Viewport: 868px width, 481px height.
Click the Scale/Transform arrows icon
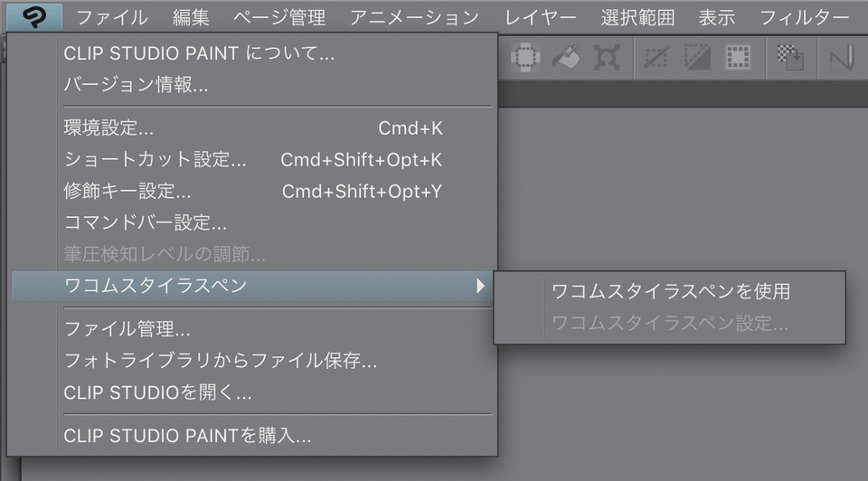(606, 58)
